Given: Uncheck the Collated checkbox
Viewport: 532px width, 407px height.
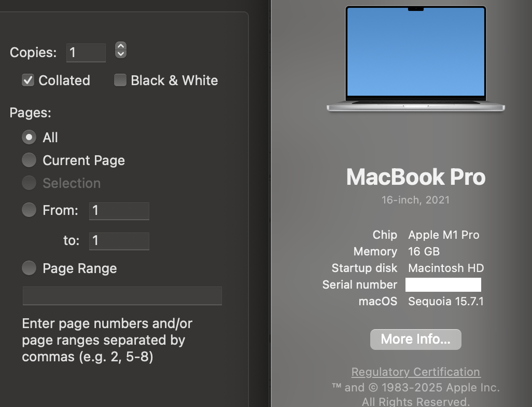Looking at the screenshot, I should point(28,80).
